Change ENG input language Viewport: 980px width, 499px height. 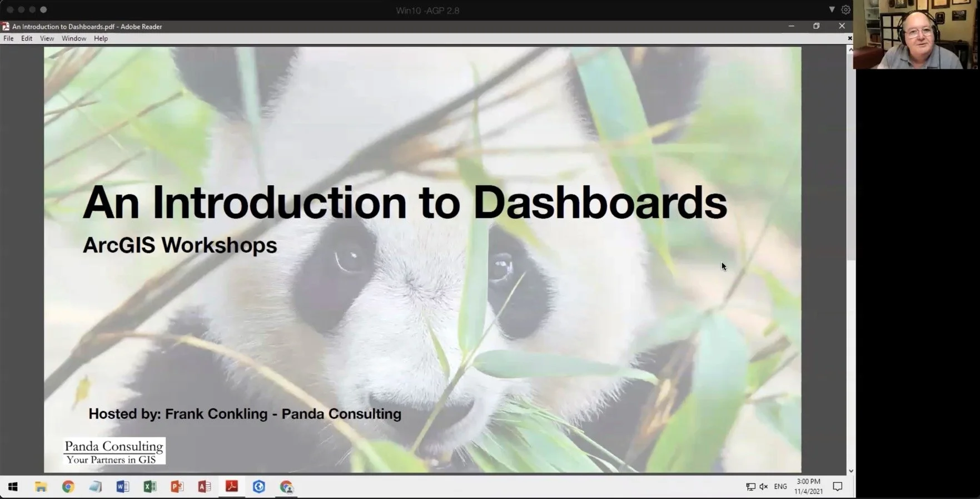(780, 487)
